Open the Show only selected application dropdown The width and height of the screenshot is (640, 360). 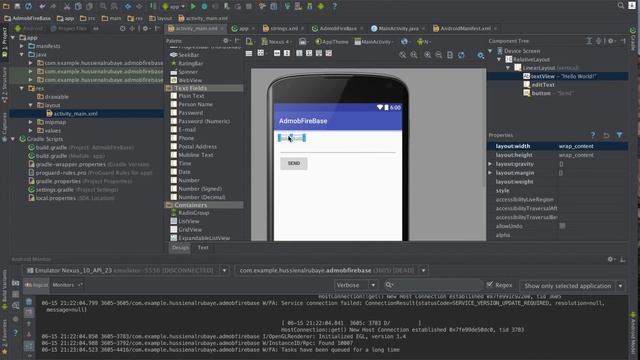[x=572, y=286]
